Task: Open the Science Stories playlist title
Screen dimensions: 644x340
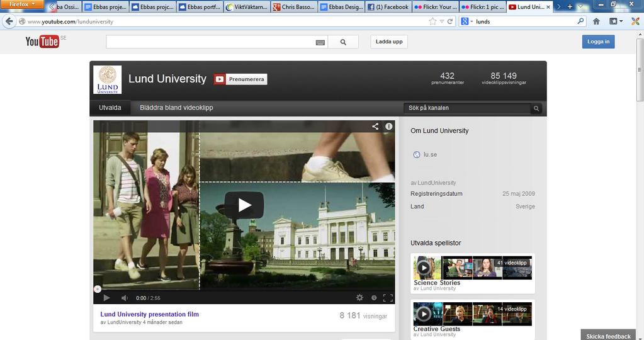Action: [437, 283]
